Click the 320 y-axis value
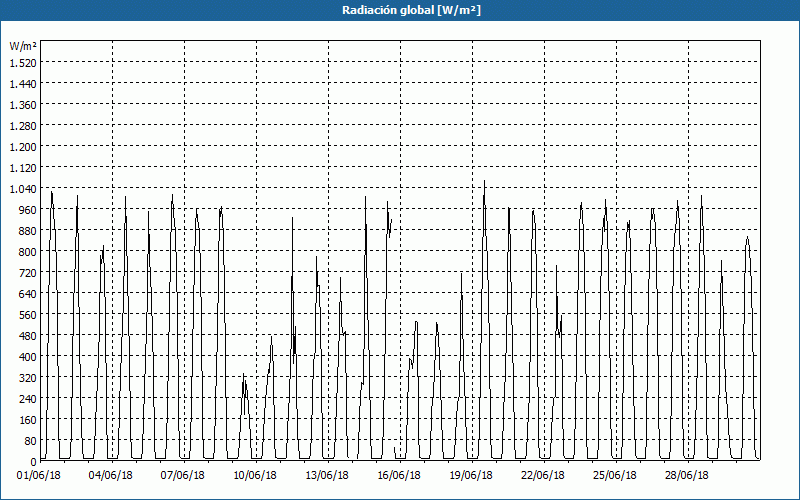The width and height of the screenshot is (800, 500). [28, 378]
